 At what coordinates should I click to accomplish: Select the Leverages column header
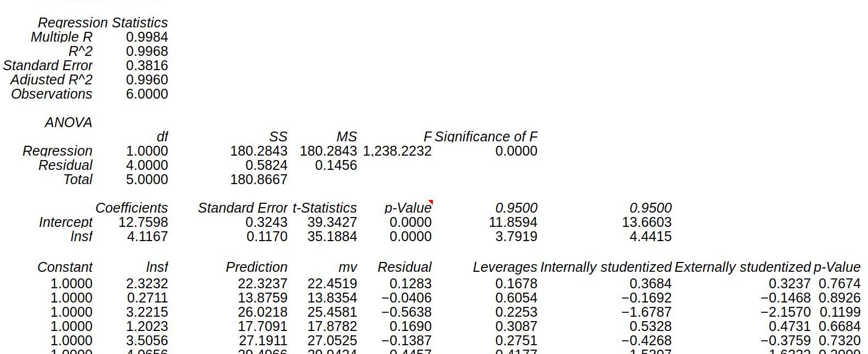pyautogui.click(x=505, y=267)
